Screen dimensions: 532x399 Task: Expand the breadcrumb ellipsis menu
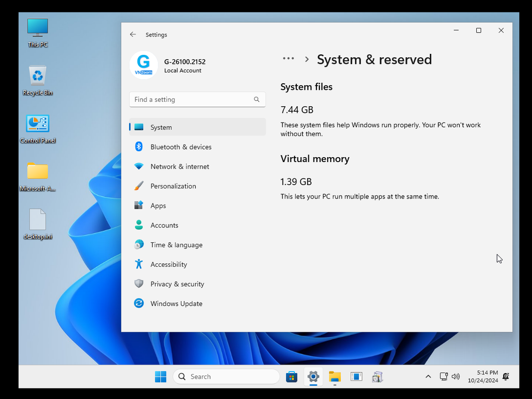288,59
